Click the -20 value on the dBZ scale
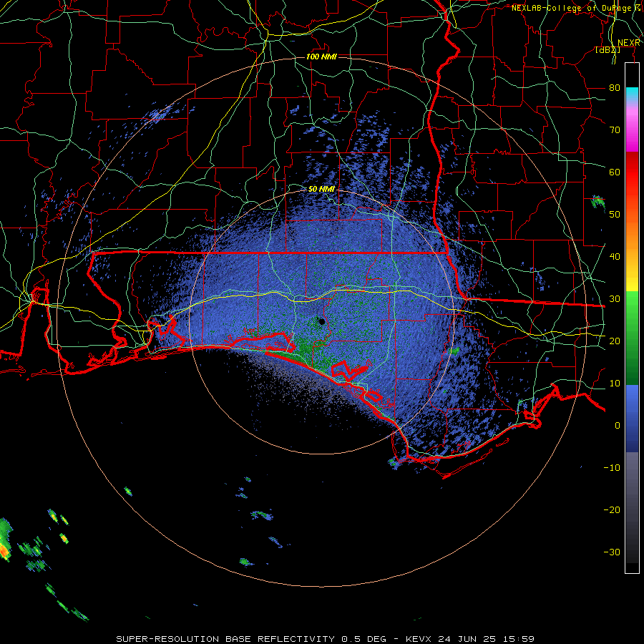Screen dimensions: 644x644 click(612, 510)
